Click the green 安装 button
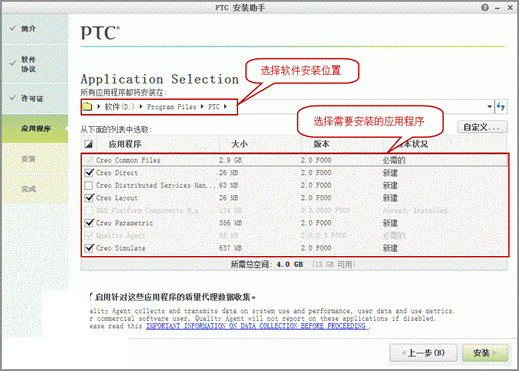Viewport: 519px width, 371px height. pos(485,353)
